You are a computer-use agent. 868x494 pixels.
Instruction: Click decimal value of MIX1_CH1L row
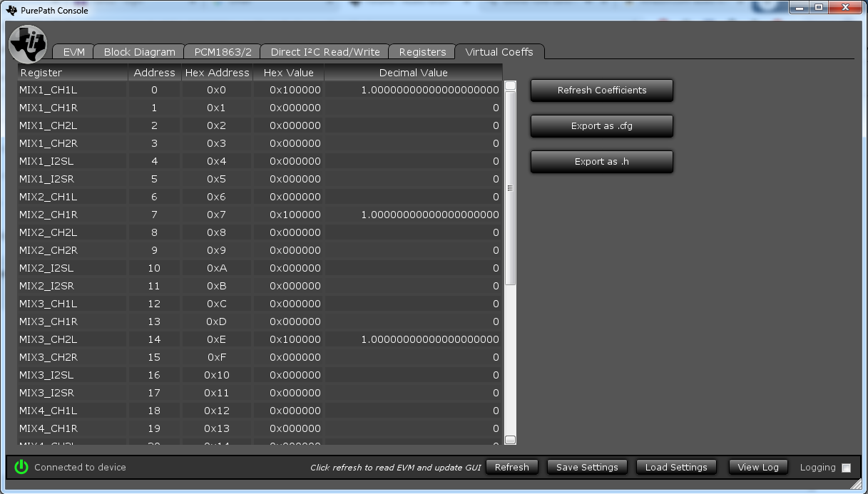[x=430, y=90]
